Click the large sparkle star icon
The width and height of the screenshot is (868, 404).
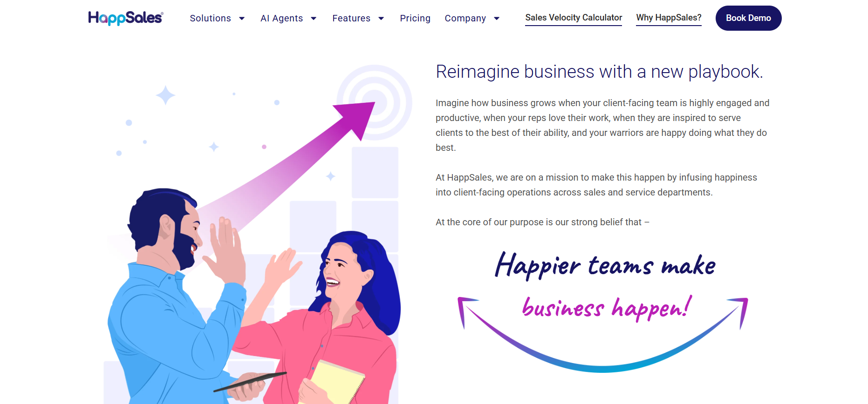[x=165, y=95]
